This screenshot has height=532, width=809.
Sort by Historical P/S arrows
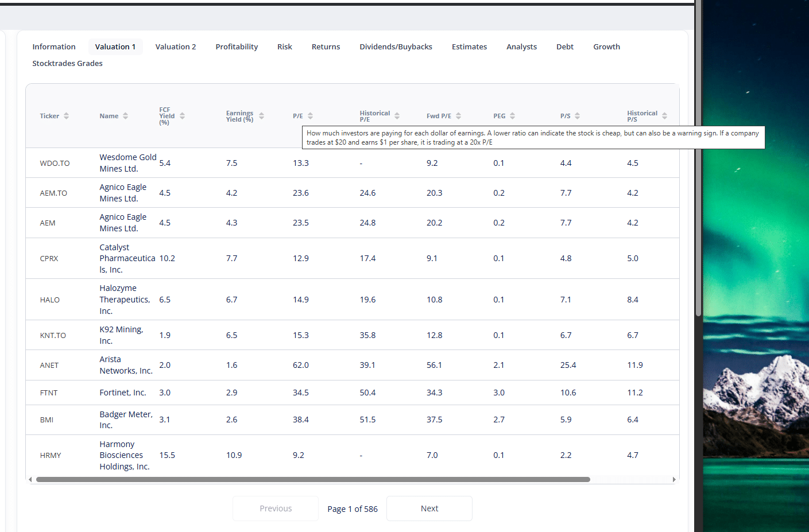coord(664,116)
